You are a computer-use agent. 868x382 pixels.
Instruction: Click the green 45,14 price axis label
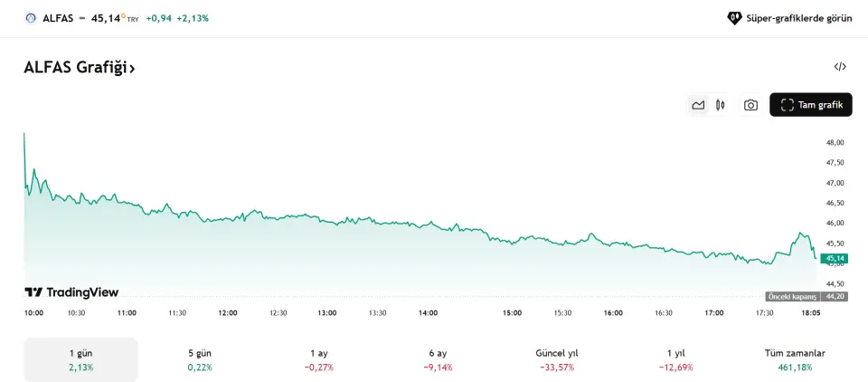pos(834,258)
